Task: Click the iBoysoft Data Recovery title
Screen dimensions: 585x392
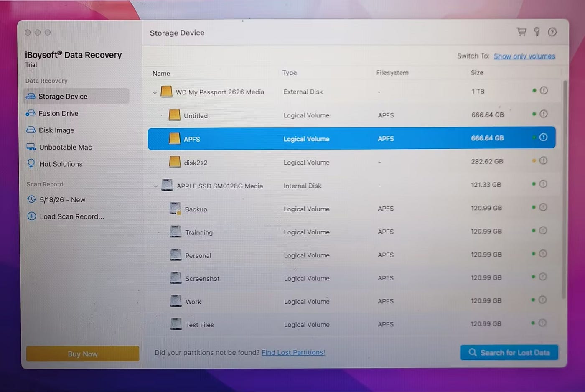Action: pos(73,55)
